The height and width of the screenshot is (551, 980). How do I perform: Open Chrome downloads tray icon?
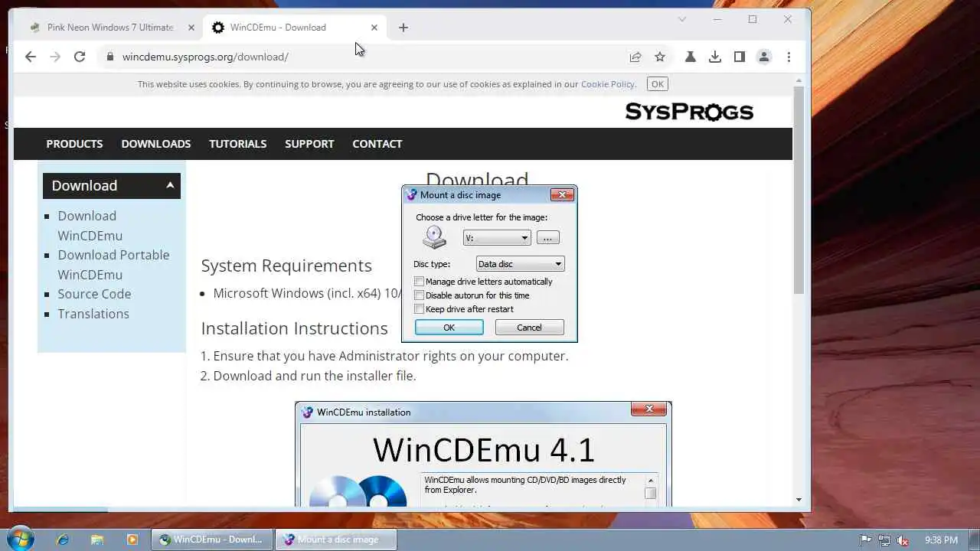[715, 57]
